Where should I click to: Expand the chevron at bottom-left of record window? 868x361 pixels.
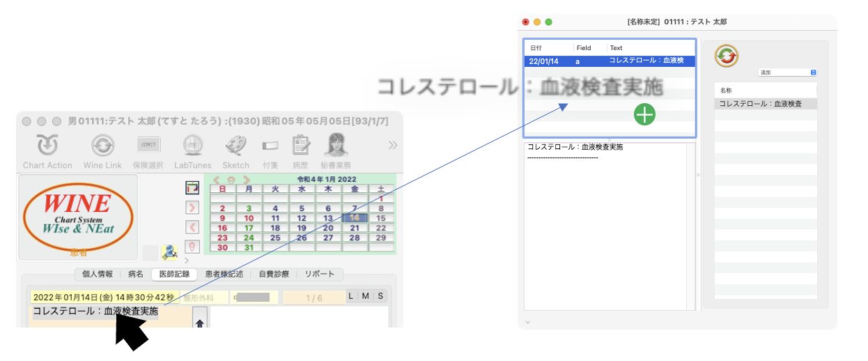[x=527, y=321]
